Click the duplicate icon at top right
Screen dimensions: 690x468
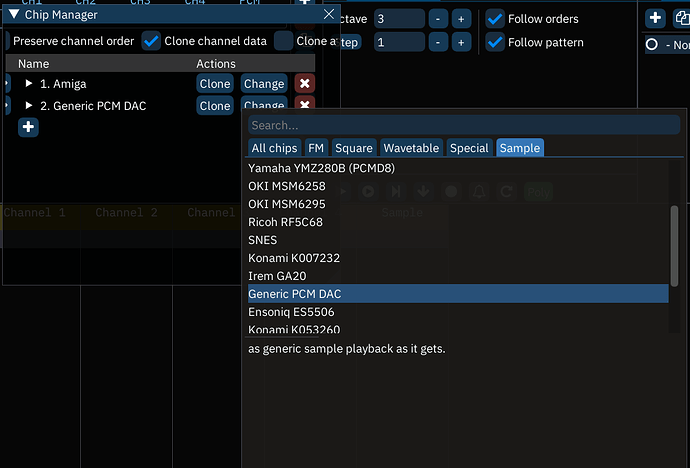pyautogui.click(x=681, y=18)
